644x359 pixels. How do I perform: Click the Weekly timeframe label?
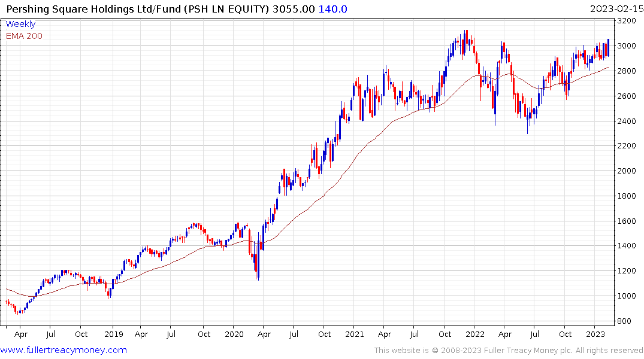(x=20, y=24)
